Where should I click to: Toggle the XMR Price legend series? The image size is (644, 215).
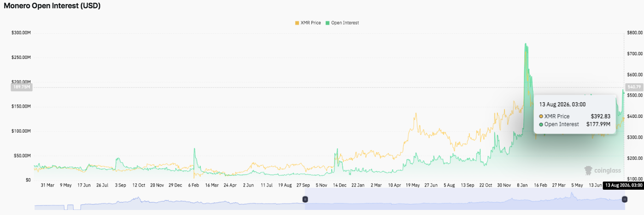point(308,23)
